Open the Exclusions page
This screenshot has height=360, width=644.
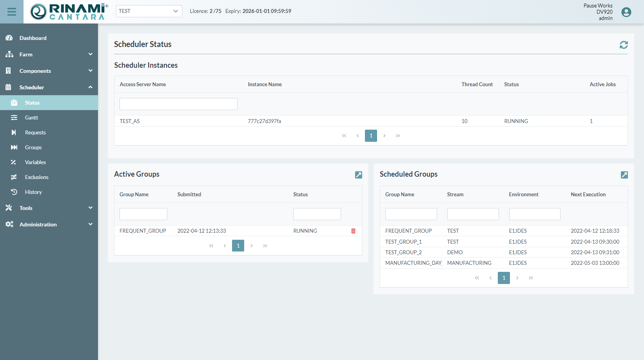coord(36,177)
